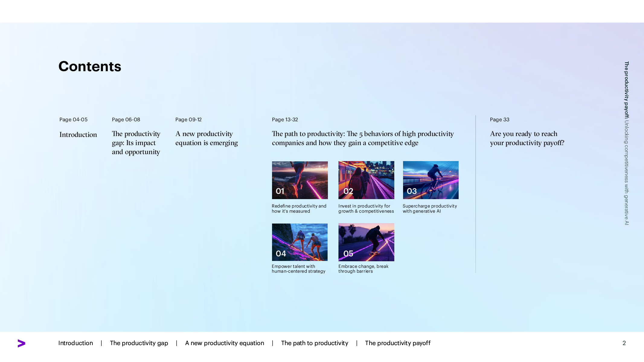Select thumbnail 01 with the runner image
The image size is (644, 362).
[x=300, y=180]
